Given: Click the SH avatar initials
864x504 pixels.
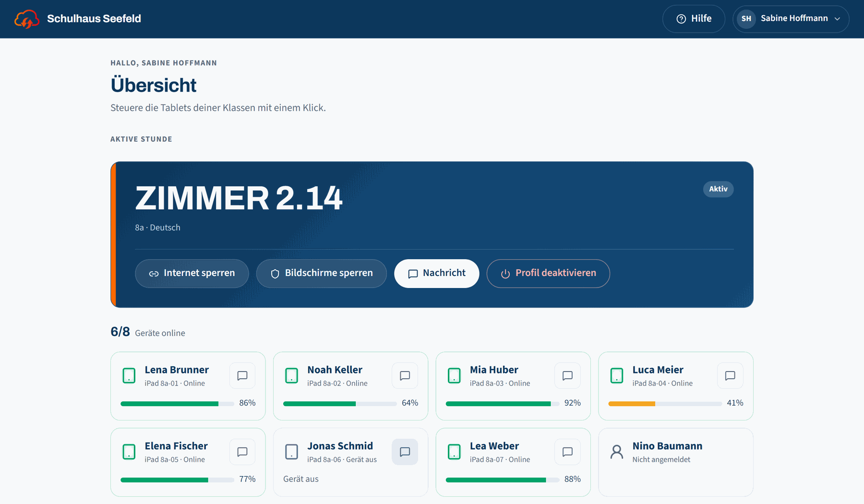Looking at the screenshot, I should coord(746,19).
